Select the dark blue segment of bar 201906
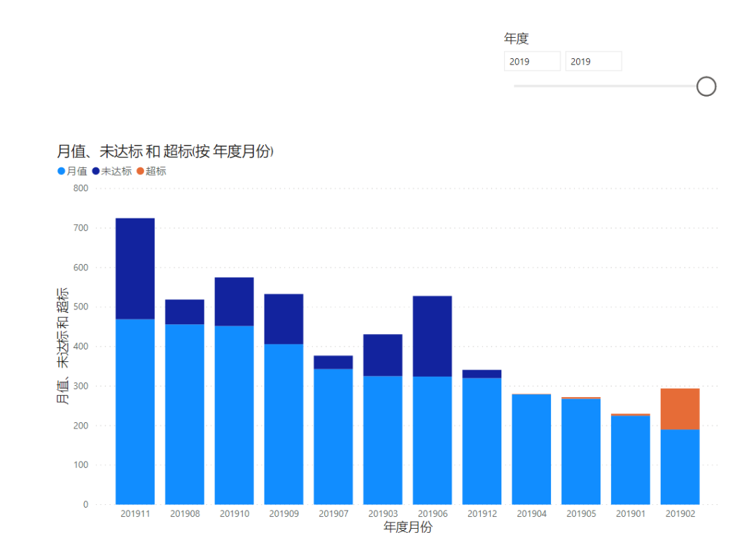Viewport: 756px width, 542px height. [x=433, y=337]
